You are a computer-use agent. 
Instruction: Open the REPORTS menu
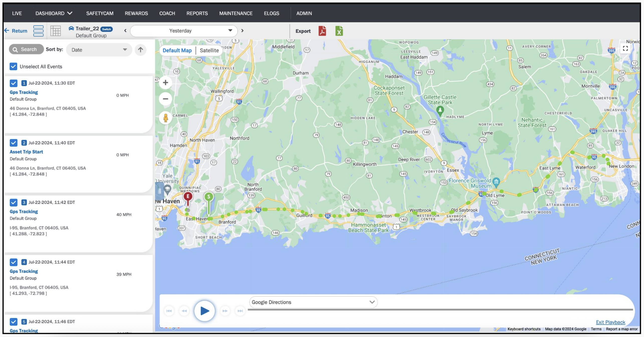click(197, 13)
